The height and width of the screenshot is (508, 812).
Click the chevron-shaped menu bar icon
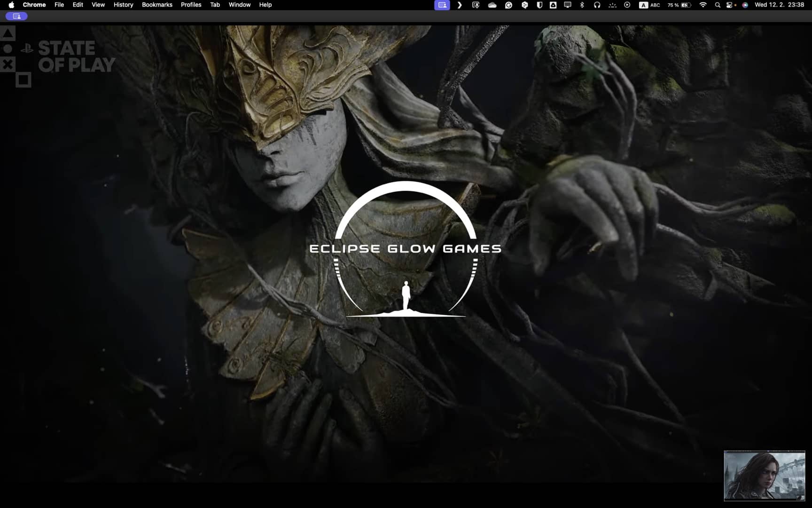[x=460, y=5]
